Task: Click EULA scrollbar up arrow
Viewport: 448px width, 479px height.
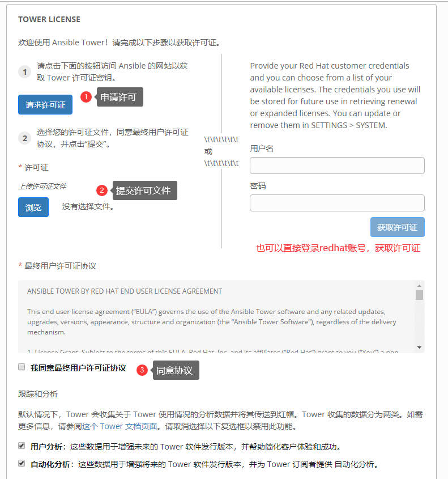Action: [x=419, y=286]
